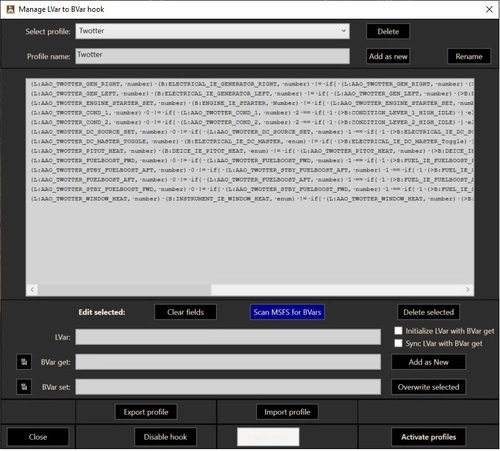This screenshot has height=451, width=500.
Task: Click the Rename profile button
Action: click(469, 56)
